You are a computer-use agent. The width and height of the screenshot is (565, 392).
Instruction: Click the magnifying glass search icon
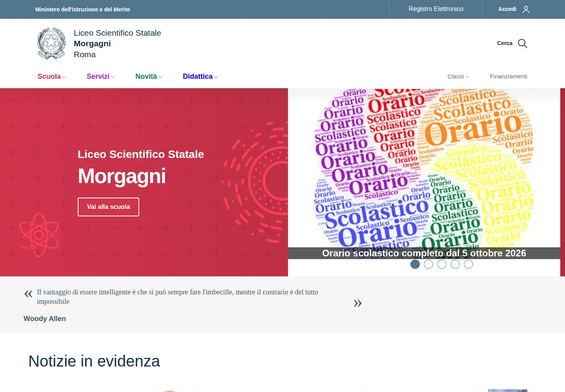pyautogui.click(x=523, y=44)
